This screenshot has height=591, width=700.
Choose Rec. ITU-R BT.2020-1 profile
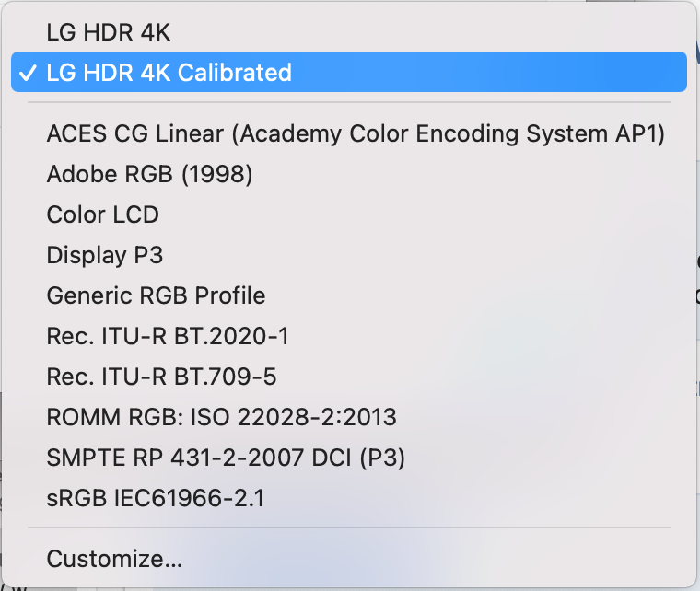pyautogui.click(x=168, y=336)
